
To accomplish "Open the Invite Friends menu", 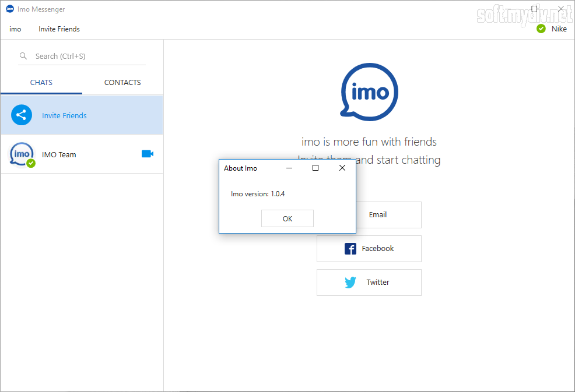I will tap(59, 29).
